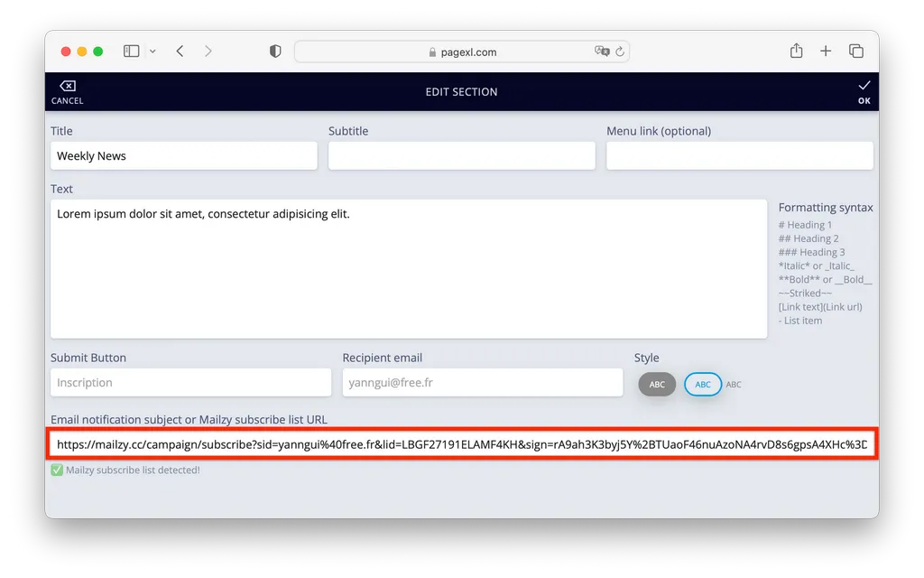The height and width of the screenshot is (578, 924).
Task: Click the '- List item' hint
Action: pos(800,321)
